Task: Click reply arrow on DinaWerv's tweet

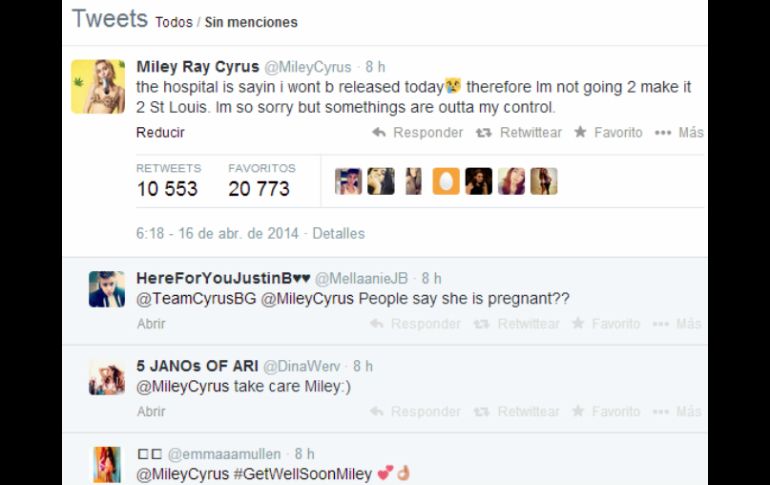Action: [x=377, y=411]
